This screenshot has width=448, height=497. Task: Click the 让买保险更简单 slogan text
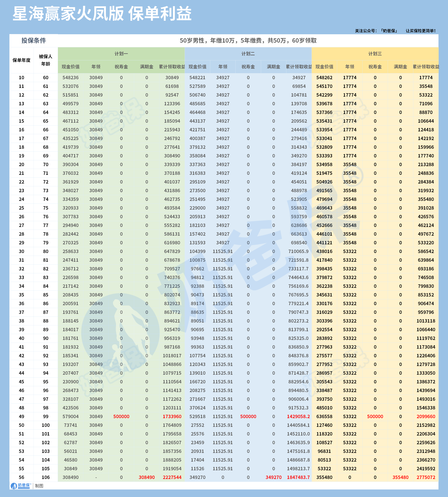click(420, 31)
